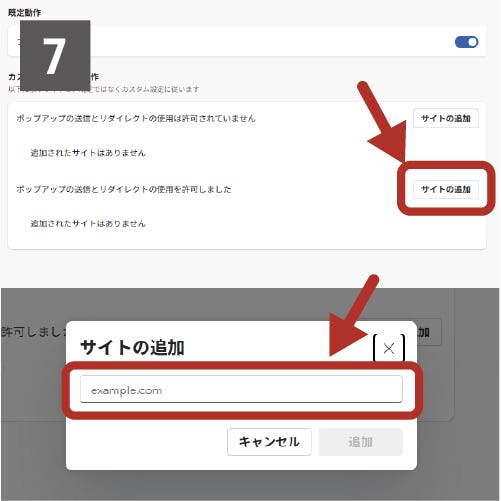Viewport: 501px width, 501px height.
Task: Click the lower red arrow graphic
Action: tap(353, 317)
